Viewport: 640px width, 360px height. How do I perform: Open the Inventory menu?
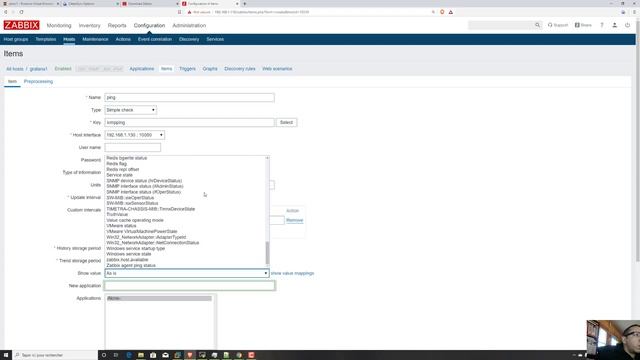89,25
